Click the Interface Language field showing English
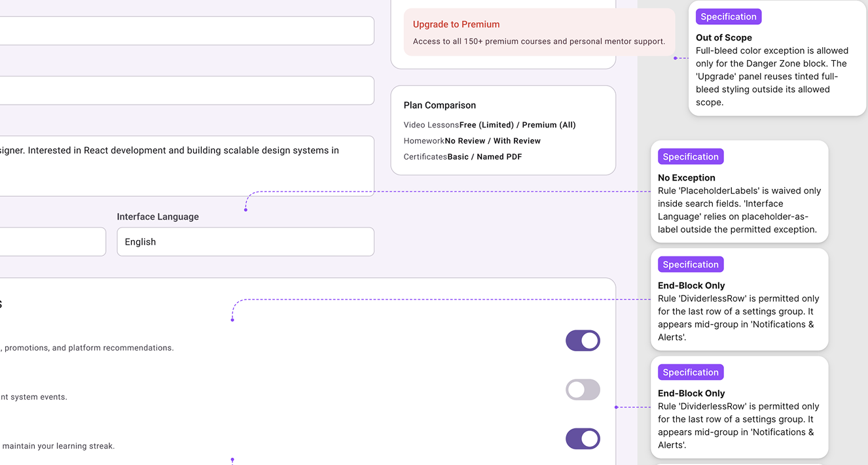 (x=245, y=242)
